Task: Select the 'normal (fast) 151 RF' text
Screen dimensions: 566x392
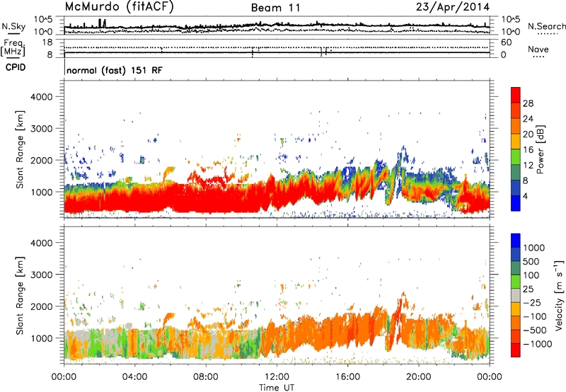Action: tap(115, 70)
